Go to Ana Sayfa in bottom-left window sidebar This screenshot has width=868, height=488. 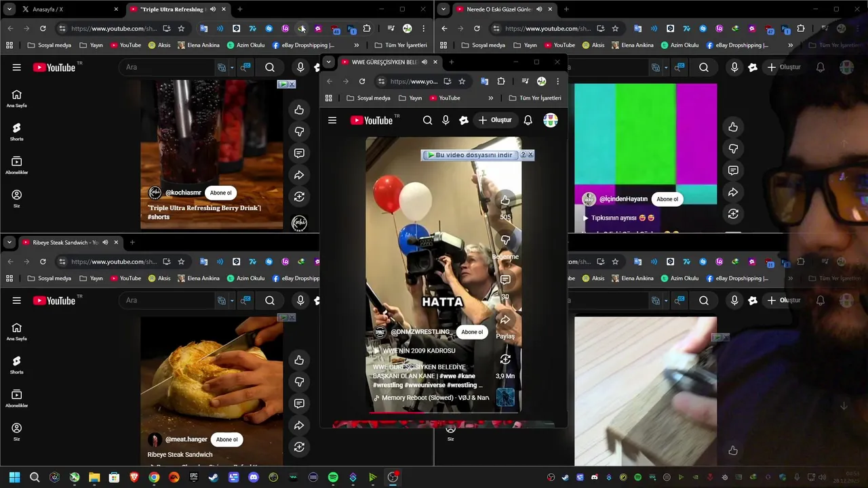click(x=16, y=331)
